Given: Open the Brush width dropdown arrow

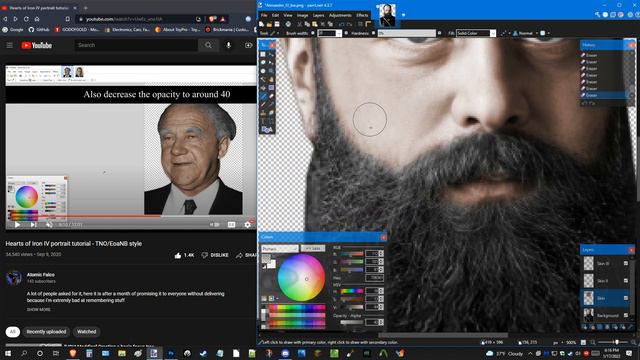Looking at the screenshot, I should [x=339, y=33].
